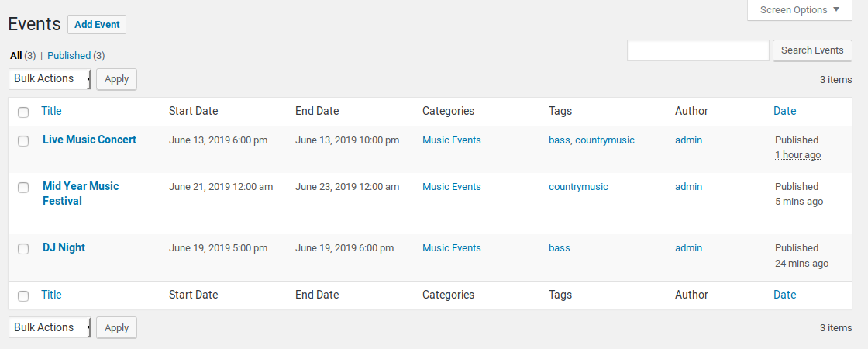Open the DJ Night event
The width and height of the screenshot is (868, 349).
click(64, 247)
